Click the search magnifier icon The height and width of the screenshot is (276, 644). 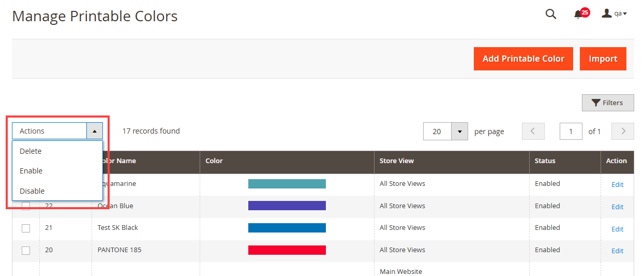pyautogui.click(x=551, y=14)
